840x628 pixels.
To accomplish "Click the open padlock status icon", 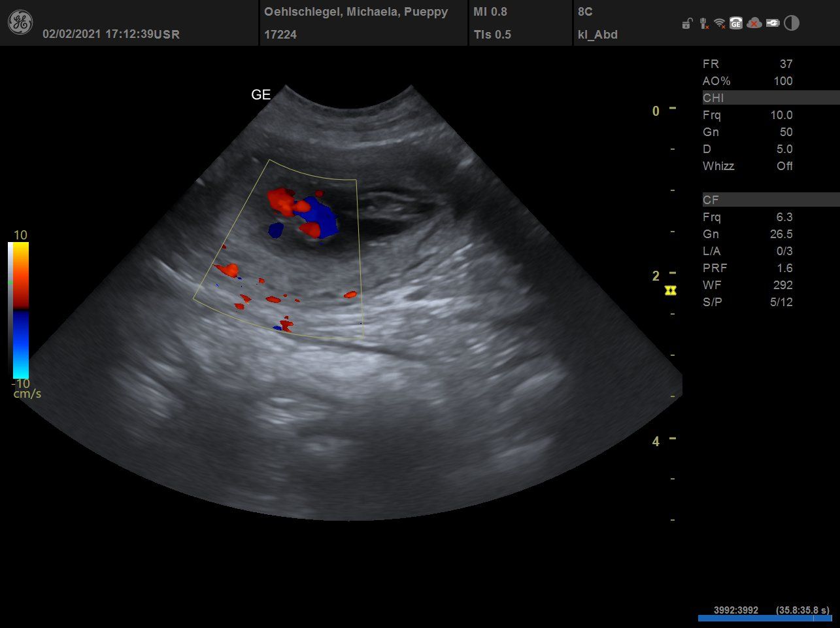I will pyautogui.click(x=686, y=24).
